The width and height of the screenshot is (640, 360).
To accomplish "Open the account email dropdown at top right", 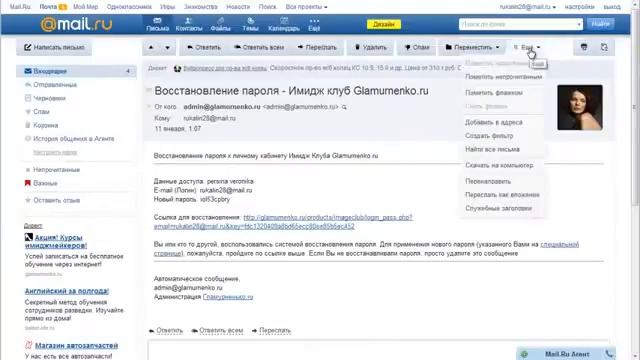I will (x=527, y=7).
